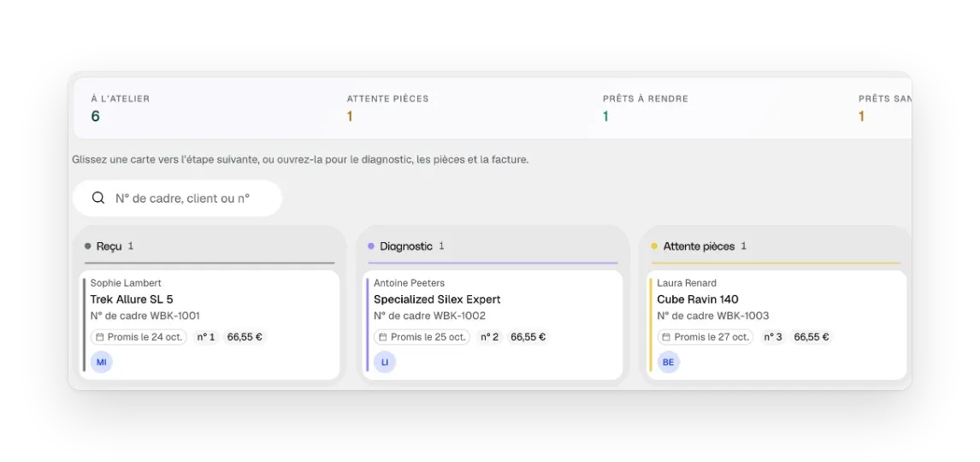Click customer name Antoine Peeters
This screenshot has width=980, height=462.
click(410, 283)
